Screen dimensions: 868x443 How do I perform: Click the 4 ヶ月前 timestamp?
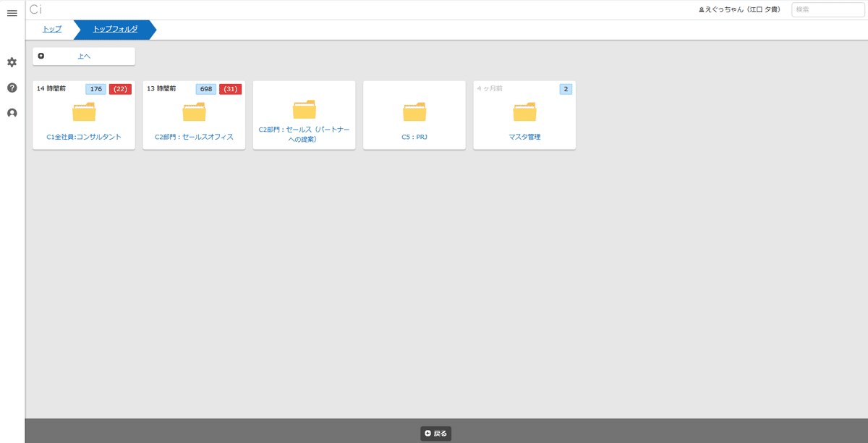[490, 88]
